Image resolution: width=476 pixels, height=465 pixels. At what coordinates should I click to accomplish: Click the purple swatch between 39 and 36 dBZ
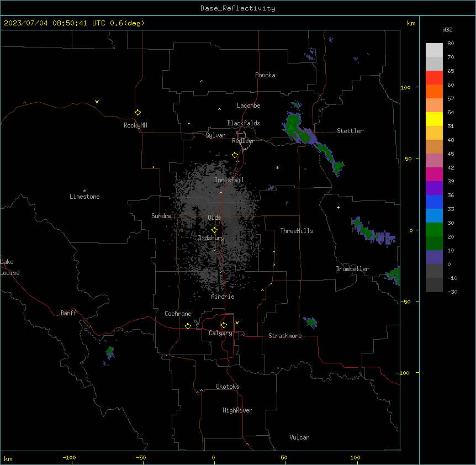434,188
